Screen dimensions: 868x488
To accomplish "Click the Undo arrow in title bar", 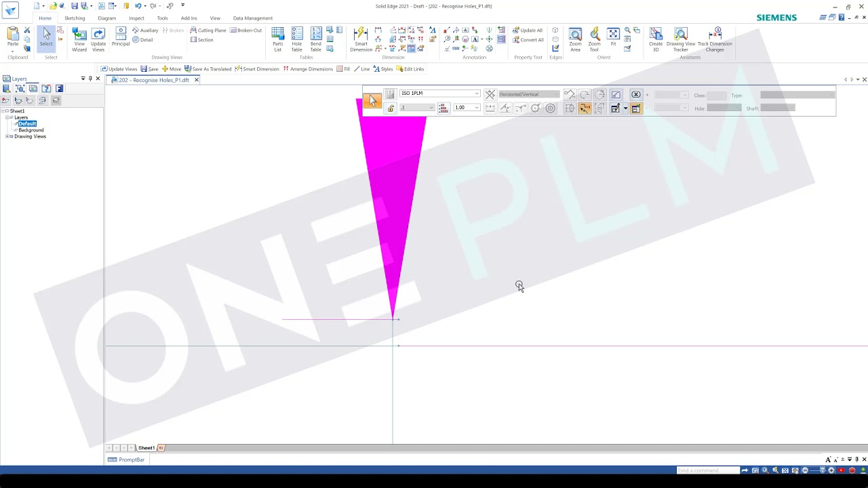I will point(138,6).
